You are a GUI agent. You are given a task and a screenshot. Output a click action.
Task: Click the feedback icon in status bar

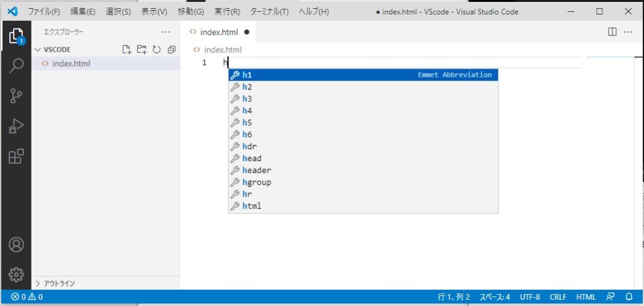611,297
